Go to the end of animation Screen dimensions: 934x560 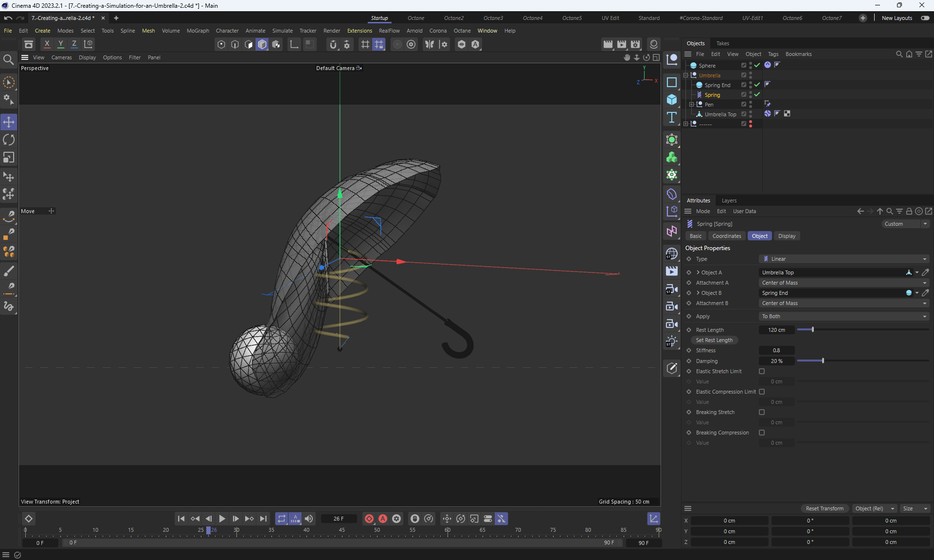[x=263, y=519]
